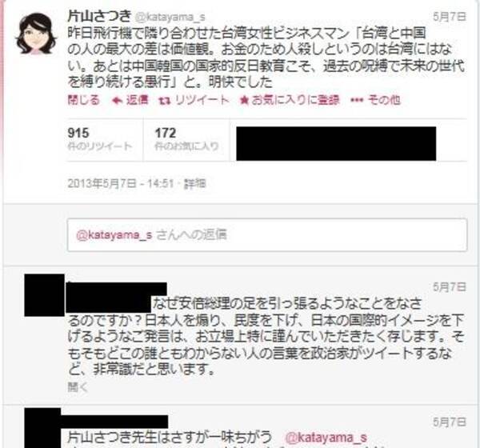
Task: Click the three-dots more icon
Action: point(357,101)
